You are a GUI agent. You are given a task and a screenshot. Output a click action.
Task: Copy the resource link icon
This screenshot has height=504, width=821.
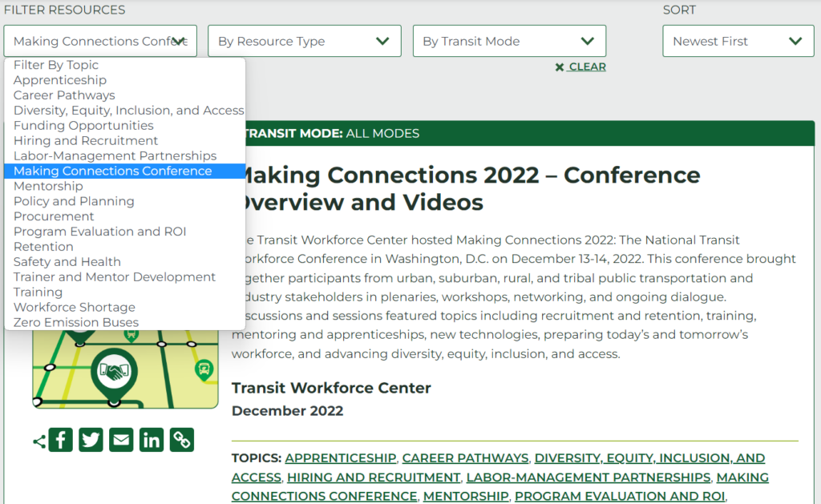click(x=182, y=440)
